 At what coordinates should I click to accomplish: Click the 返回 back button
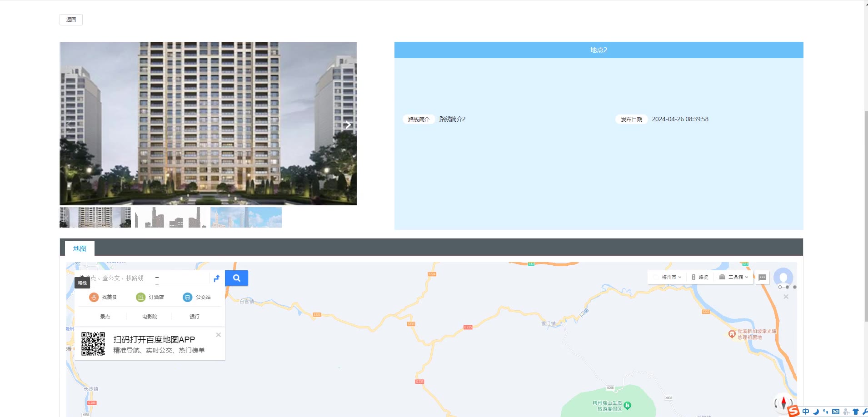(71, 20)
